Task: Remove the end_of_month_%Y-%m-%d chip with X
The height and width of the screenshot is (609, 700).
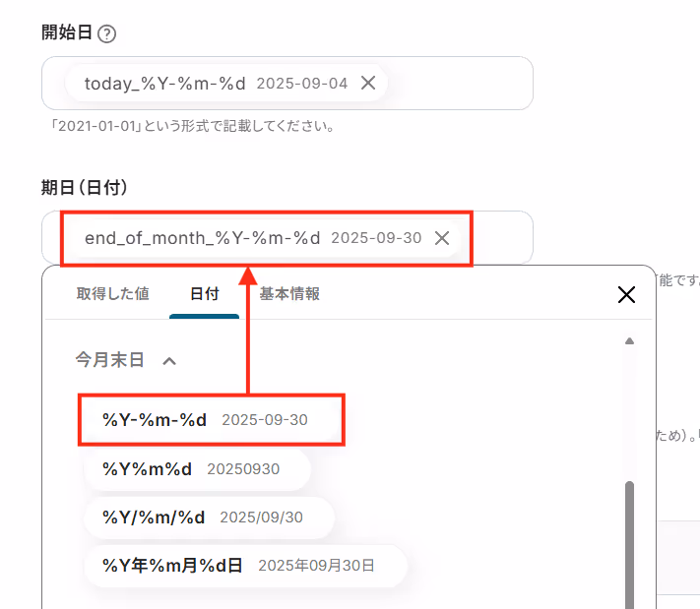Action: (442, 238)
